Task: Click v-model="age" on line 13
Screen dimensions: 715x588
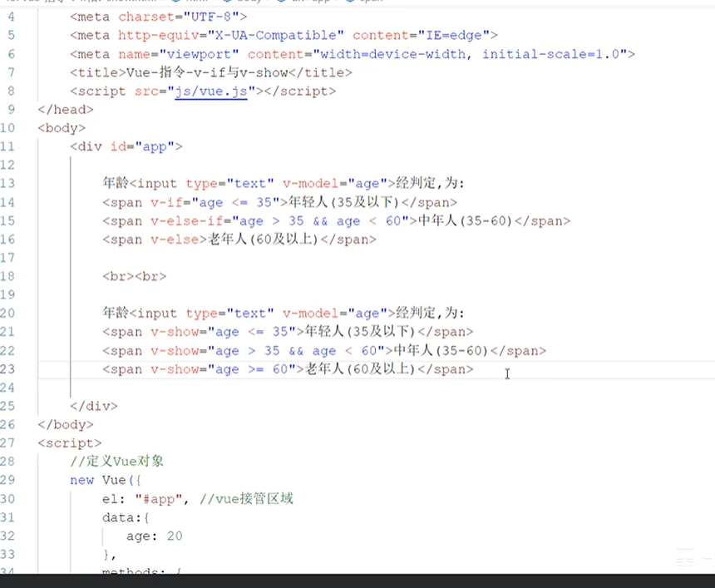Action: pyautogui.click(x=337, y=183)
